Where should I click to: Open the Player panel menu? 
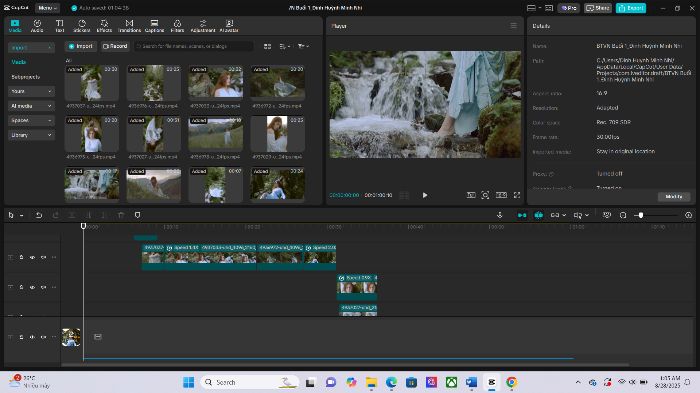[513, 26]
